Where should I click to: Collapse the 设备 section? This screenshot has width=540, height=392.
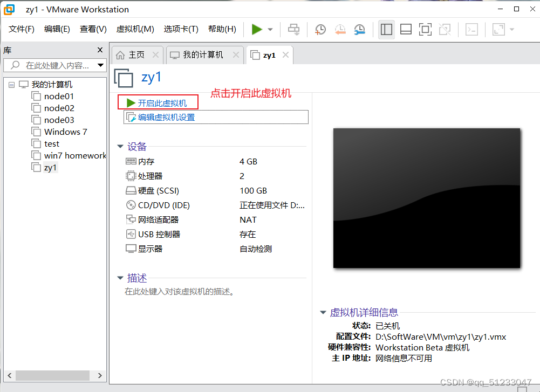[120, 147]
